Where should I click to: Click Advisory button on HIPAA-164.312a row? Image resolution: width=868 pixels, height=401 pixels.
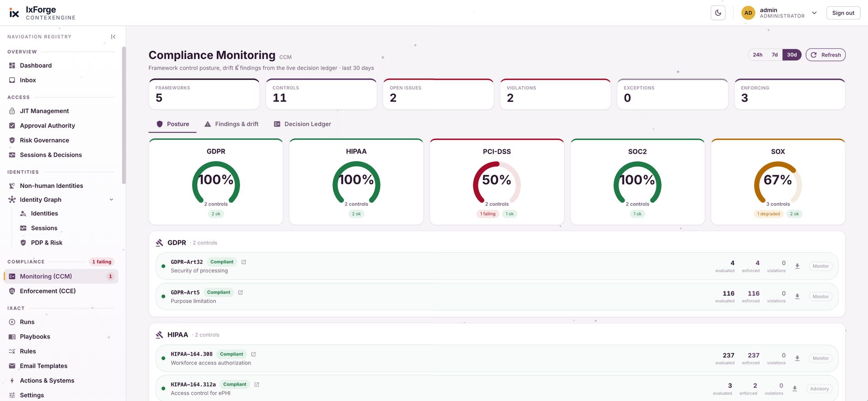click(x=819, y=389)
